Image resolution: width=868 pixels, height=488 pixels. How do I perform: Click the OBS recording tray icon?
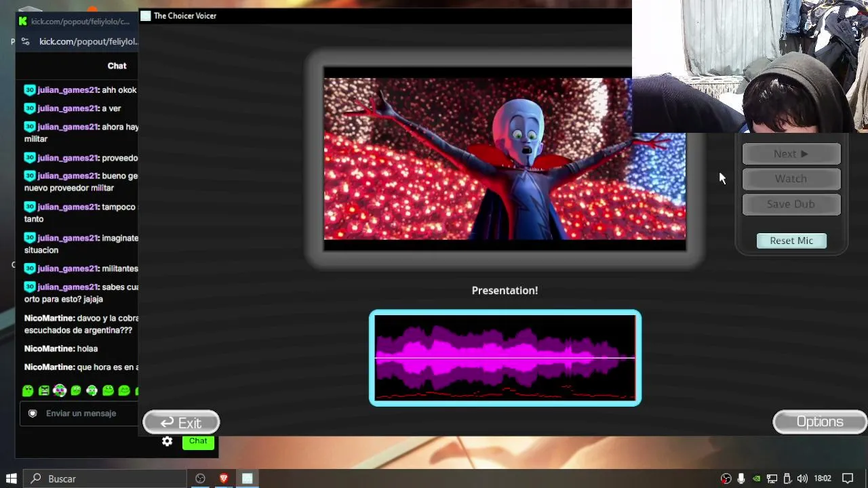coord(726,479)
